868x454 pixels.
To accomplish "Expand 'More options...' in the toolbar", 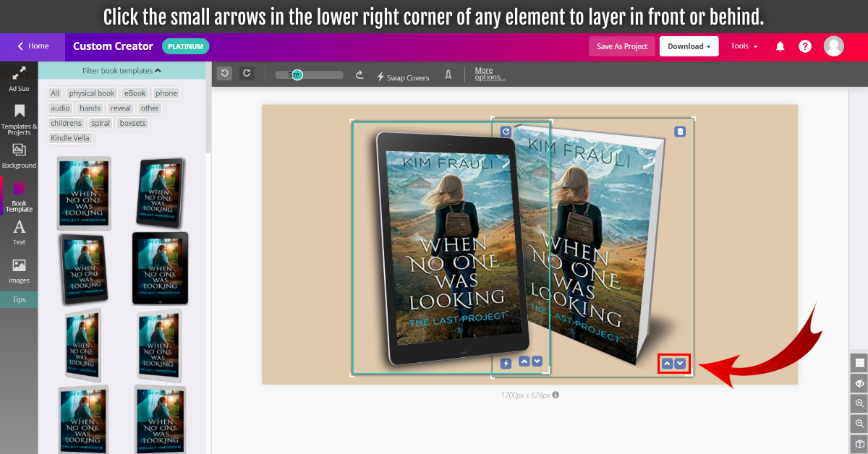I will pos(490,74).
